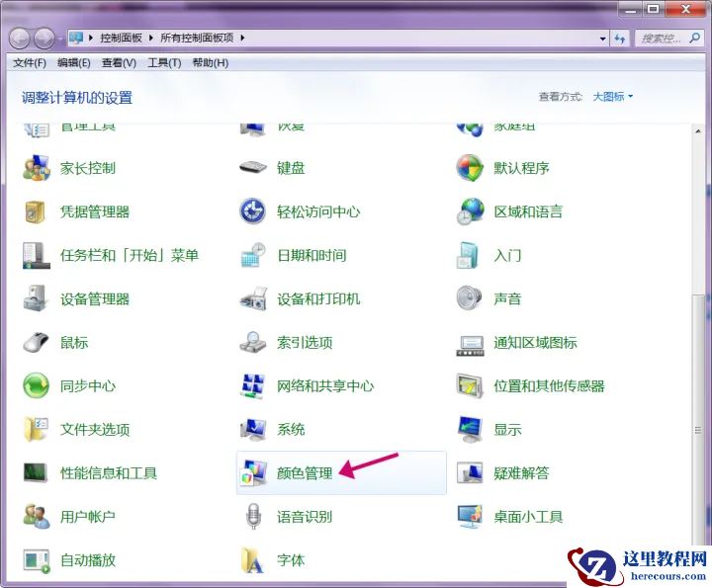
Task: Click the 声音 speaker icon
Action: point(469,298)
